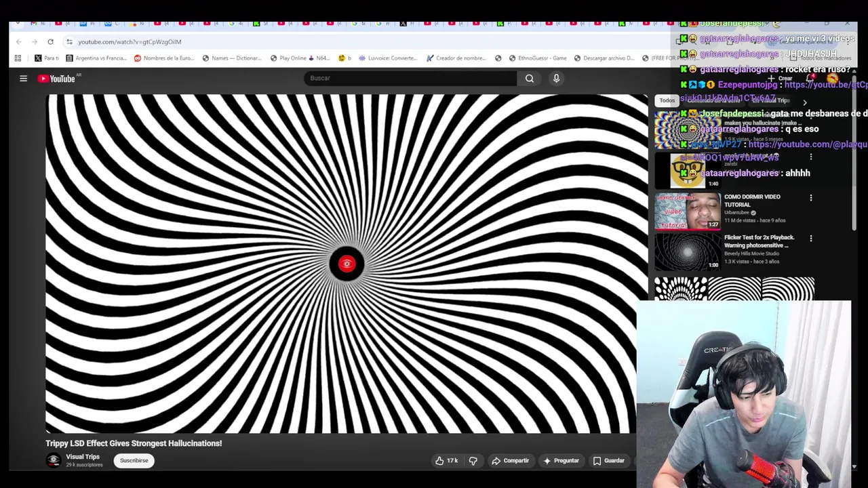The image size is (868, 488).
Task: Subscribe with the 'Suscribirse' button
Action: [x=134, y=460]
